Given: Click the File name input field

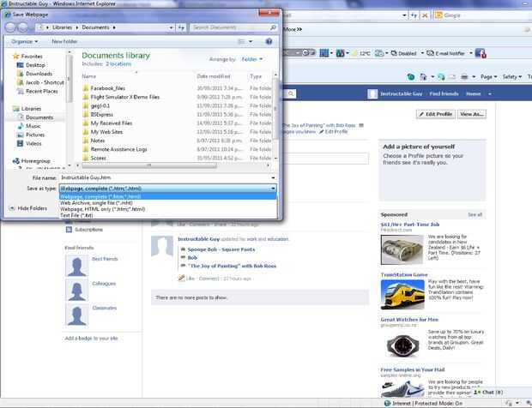Looking at the screenshot, I should tap(166, 177).
